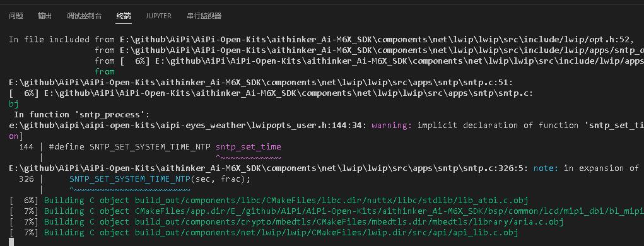Click line number 144 in the output
This screenshot has height=246, width=644.
[26, 146]
